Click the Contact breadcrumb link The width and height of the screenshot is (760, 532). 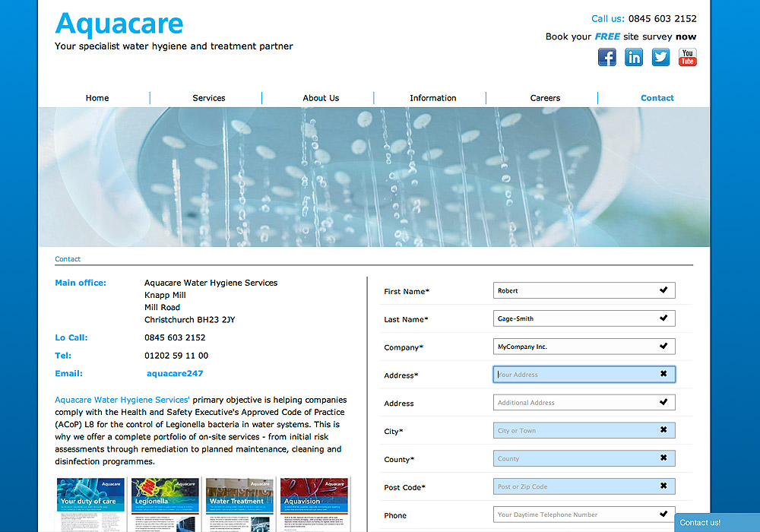coord(68,258)
